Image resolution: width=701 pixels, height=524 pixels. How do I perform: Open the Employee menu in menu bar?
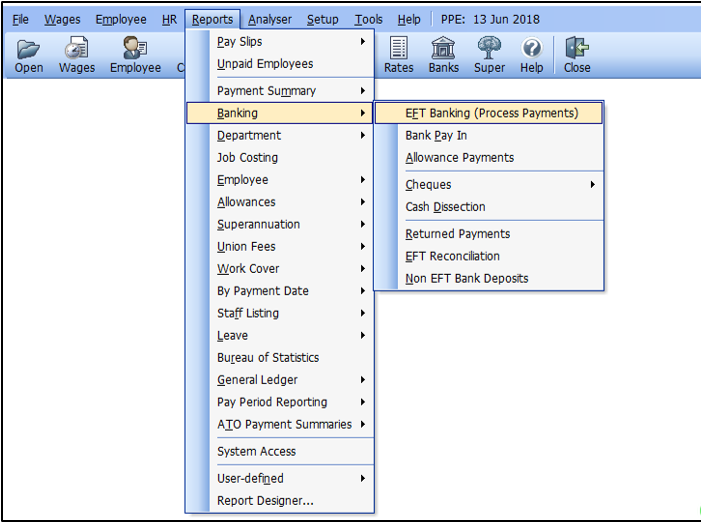(121, 20)
